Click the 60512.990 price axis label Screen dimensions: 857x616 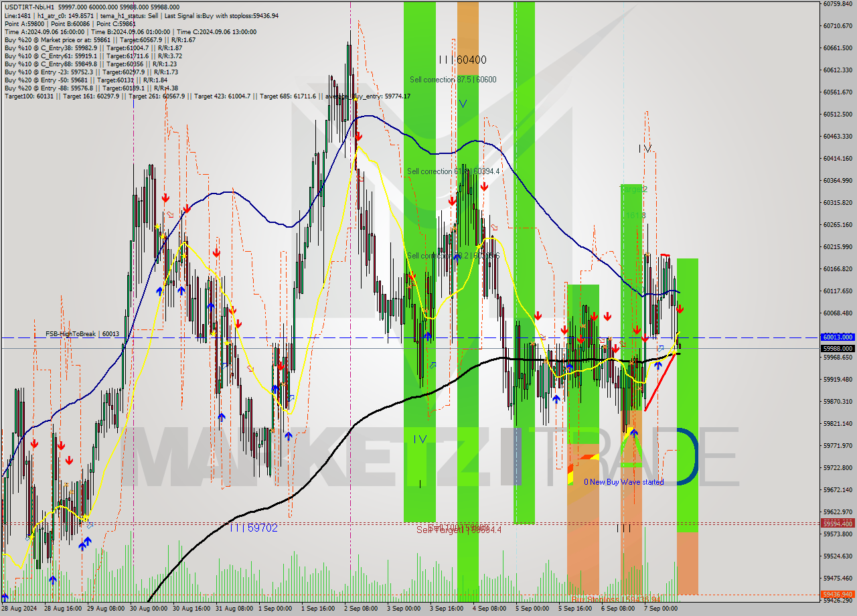pyautogui.click(x=838, y=114)
